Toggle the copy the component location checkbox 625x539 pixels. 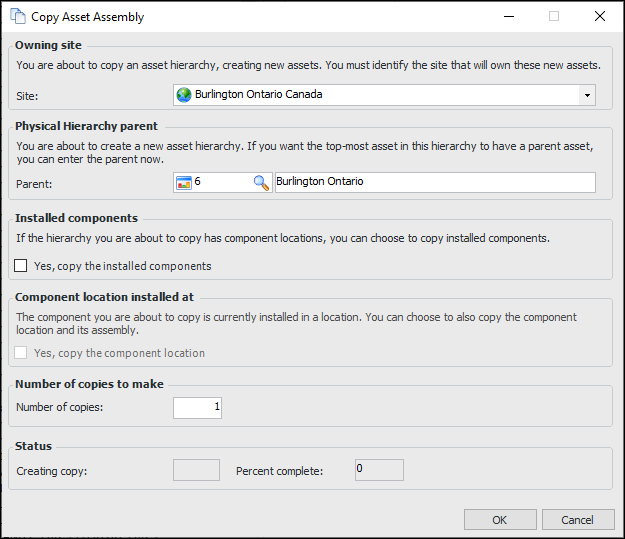[x=21, y=353]
